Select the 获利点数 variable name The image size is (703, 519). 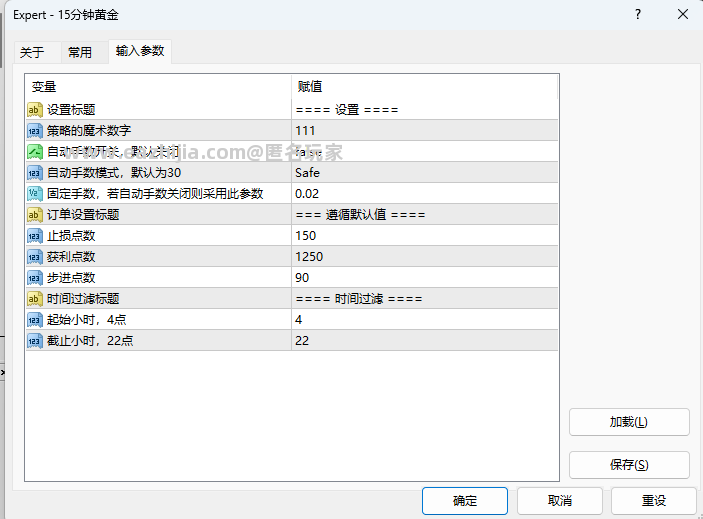[71, 257]
